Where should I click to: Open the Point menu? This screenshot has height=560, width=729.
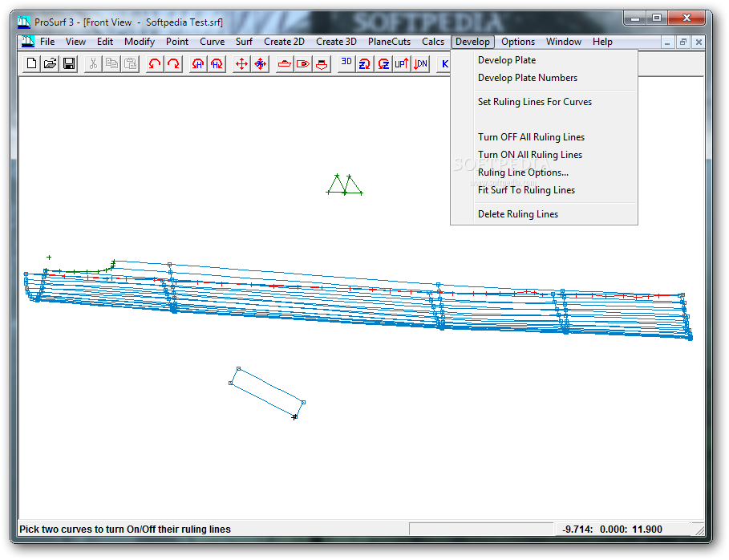tap(177, 42)
